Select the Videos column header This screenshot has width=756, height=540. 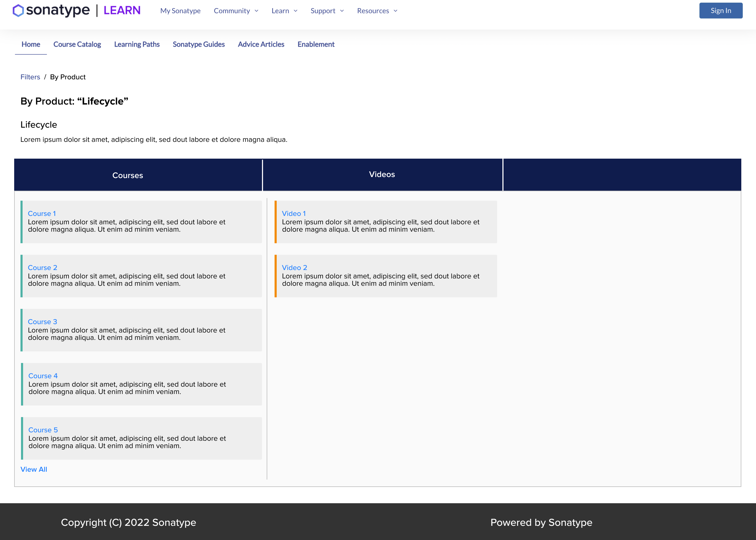pos(382,175)
